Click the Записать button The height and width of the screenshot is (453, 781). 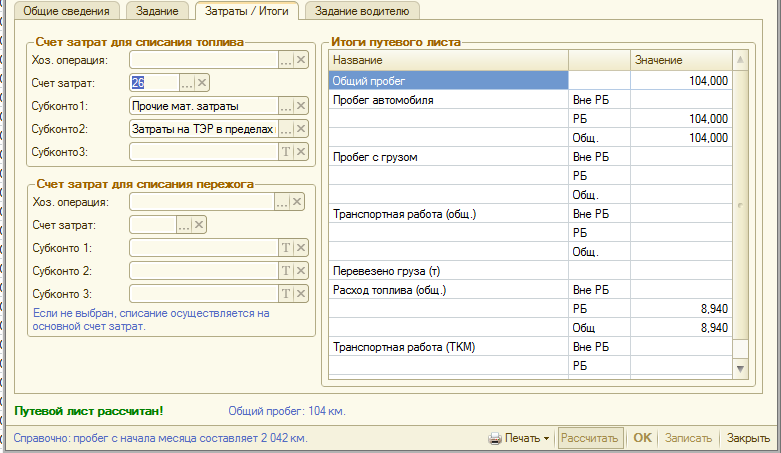[x=687, y=438]
